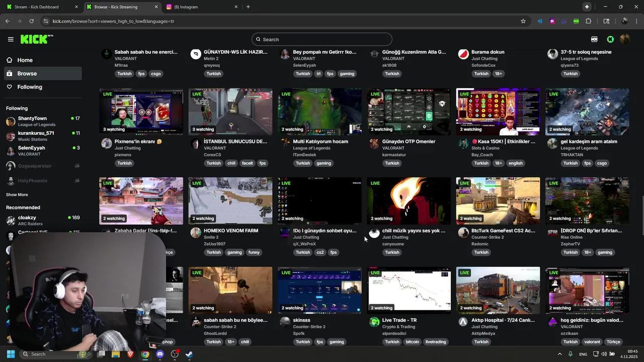This screenshot has height=362, width=644.
Task: Expand Show More in following list
Action: click(x=17, y=195)
